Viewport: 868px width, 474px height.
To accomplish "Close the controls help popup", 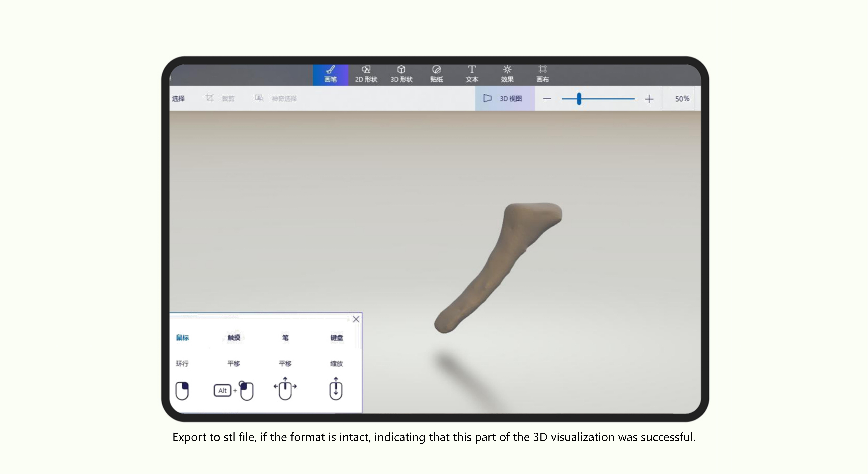I will pos(356,319).
